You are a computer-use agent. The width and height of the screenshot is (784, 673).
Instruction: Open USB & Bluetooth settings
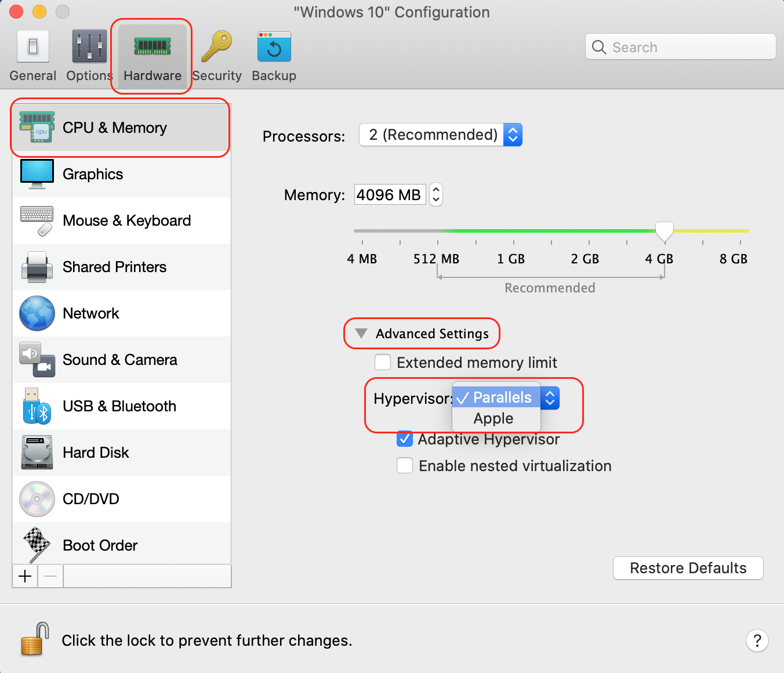pos(119,406)
